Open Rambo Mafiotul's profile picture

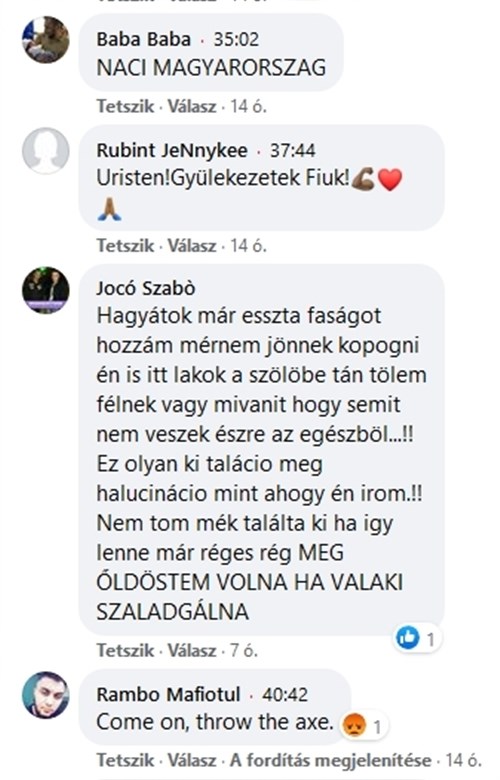[46, 695]
